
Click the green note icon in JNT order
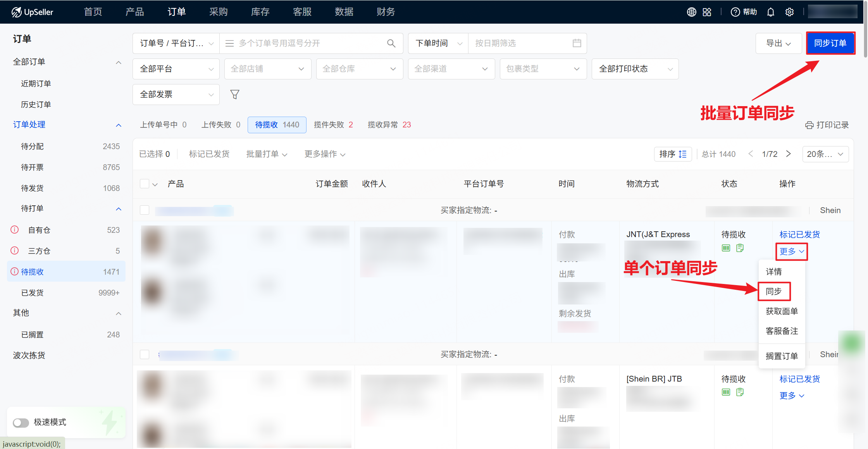740,248
